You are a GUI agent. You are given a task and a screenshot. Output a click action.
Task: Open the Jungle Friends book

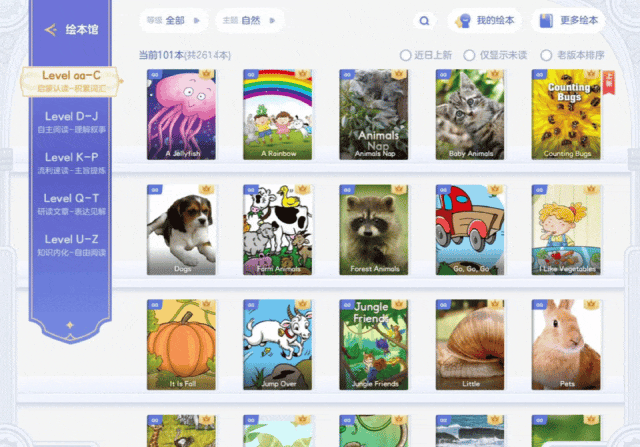click(x=373, y=345)
